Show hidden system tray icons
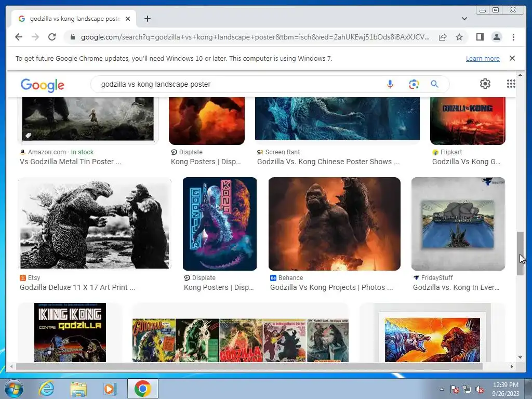 click(x=442, y=389)
